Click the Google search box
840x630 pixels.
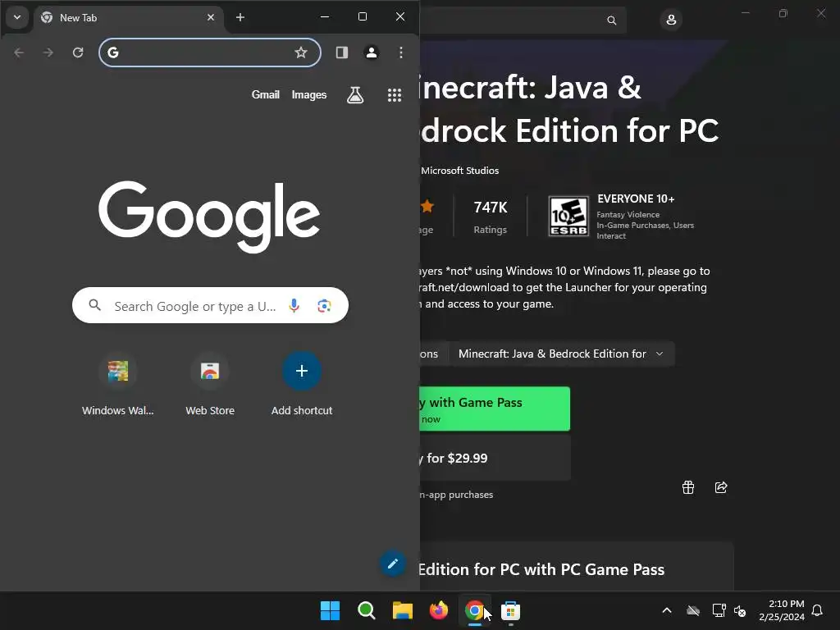click(x=210, y=305)
